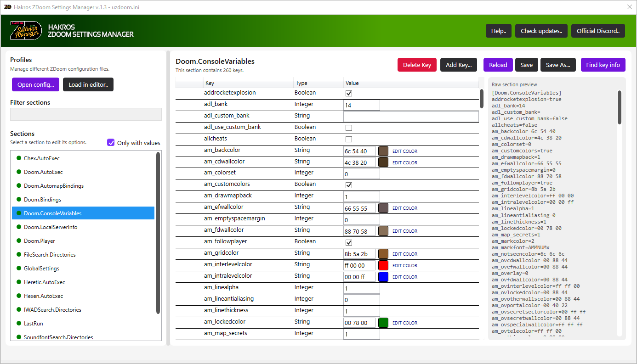This screenshot has width=637, height=364.
Task: Uncheck the addrocketexplosion checkbox
Action: pyautogui.click(x=349, y=93)
